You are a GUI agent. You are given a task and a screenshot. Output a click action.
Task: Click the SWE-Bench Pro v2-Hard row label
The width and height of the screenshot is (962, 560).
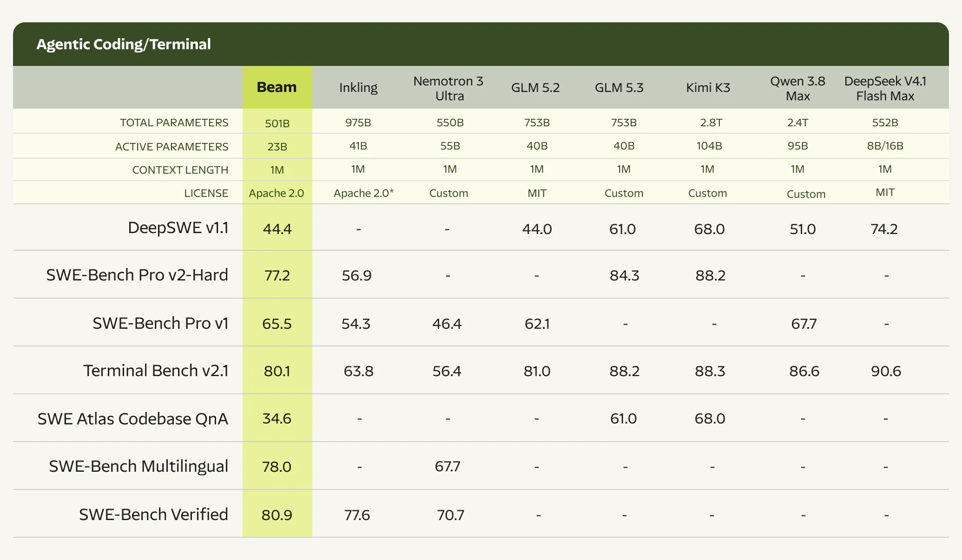pos(137,275)
